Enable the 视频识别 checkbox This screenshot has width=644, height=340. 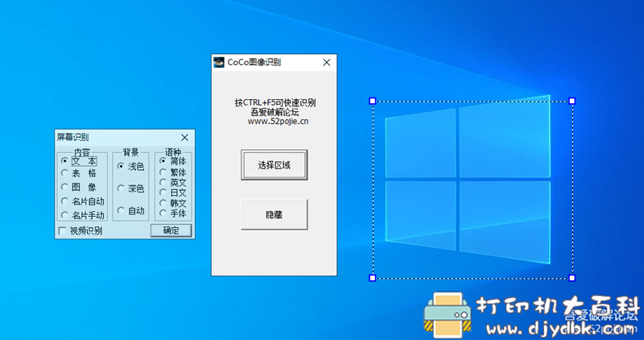tap(62, 230)
